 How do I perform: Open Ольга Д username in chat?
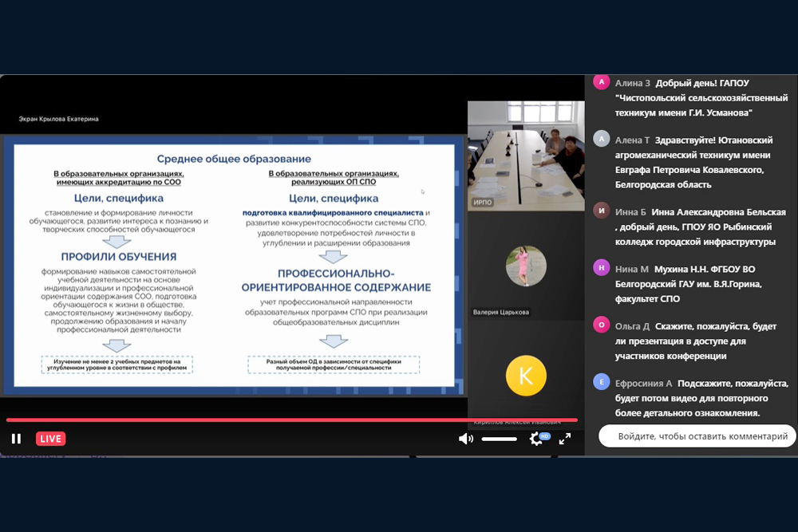click(x=632, y=326)
